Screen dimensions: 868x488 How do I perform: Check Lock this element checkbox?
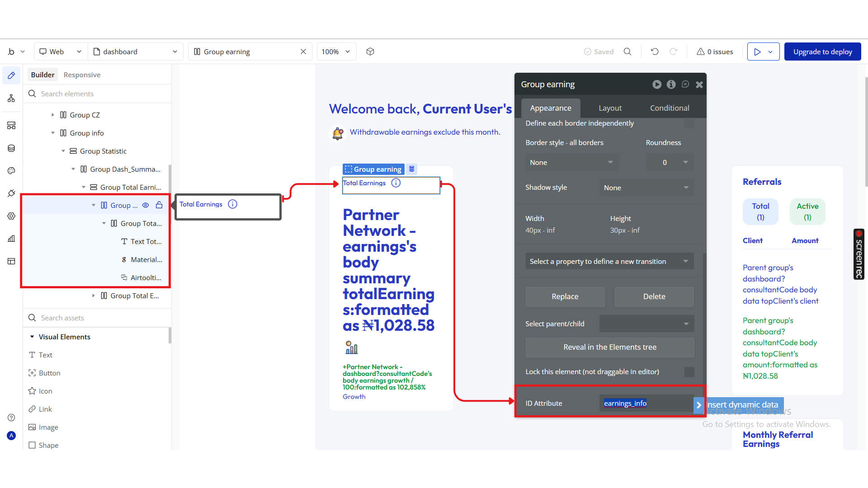[689, 372]
